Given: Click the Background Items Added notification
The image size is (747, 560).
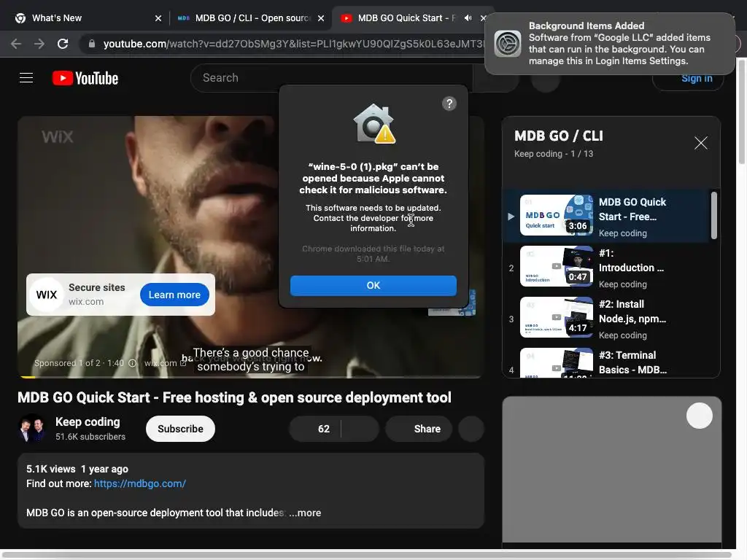Looking at the screenshot, I should coord(610,43).
